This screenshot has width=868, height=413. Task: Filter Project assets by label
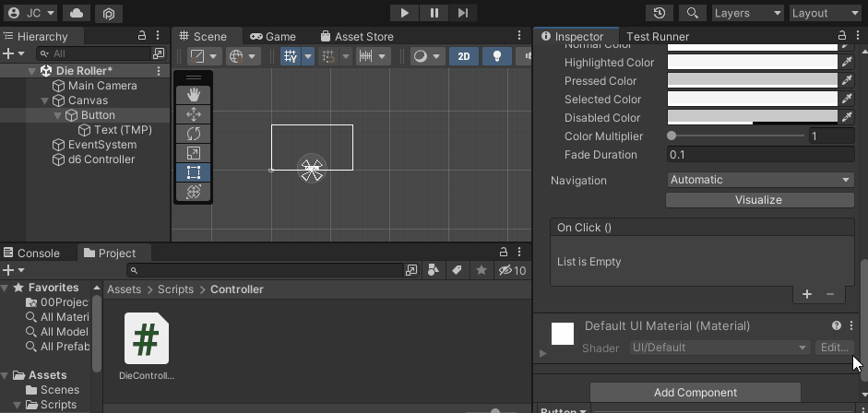pyautogui.click(x=457, y=270)
